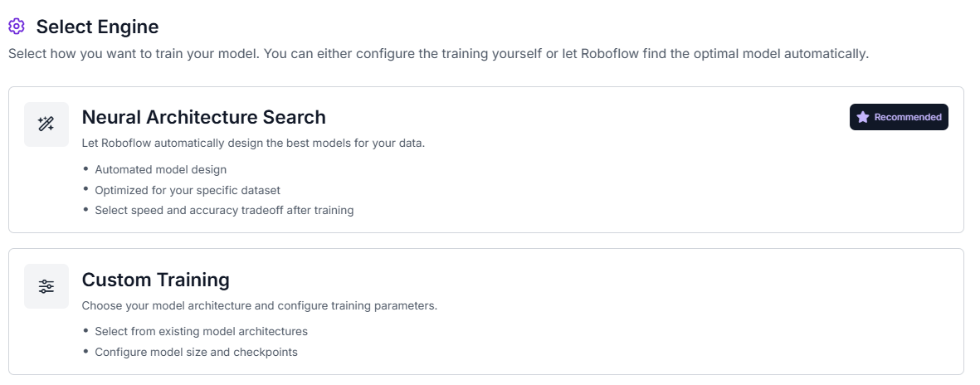Click the 'Let Roboflow automatically design' description
Viewport: 980px width, 385px height.
(x=253, y=143)
